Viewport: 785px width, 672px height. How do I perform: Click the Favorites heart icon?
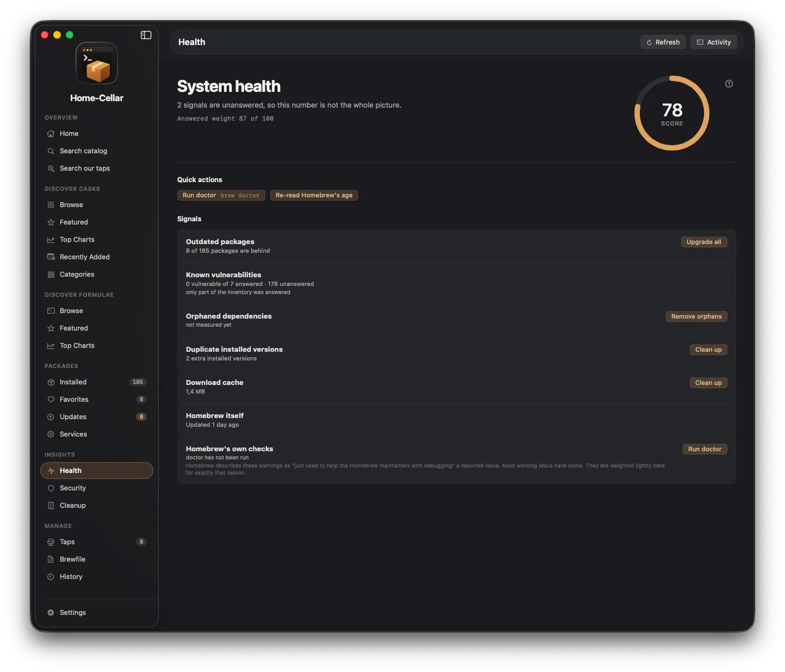tap(51, 400)
